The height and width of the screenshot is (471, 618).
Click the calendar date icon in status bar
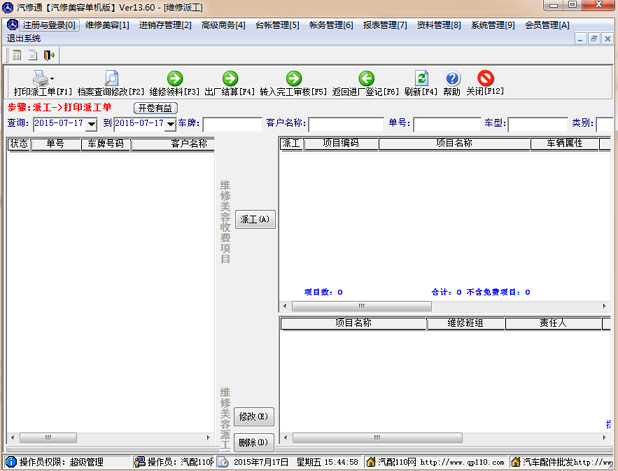click(x=223, y=462)
